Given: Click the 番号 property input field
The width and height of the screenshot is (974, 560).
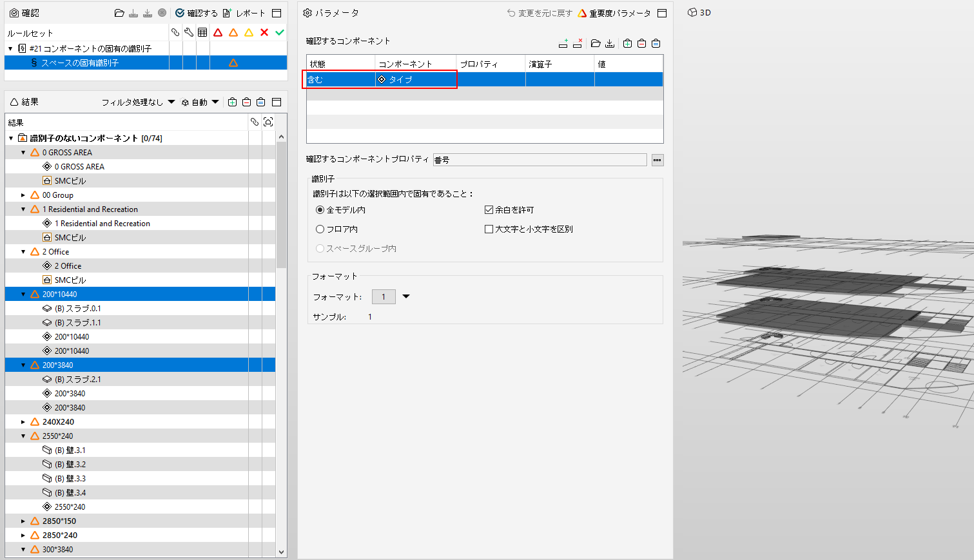Looking at the screenshot, I should point(540,160).
